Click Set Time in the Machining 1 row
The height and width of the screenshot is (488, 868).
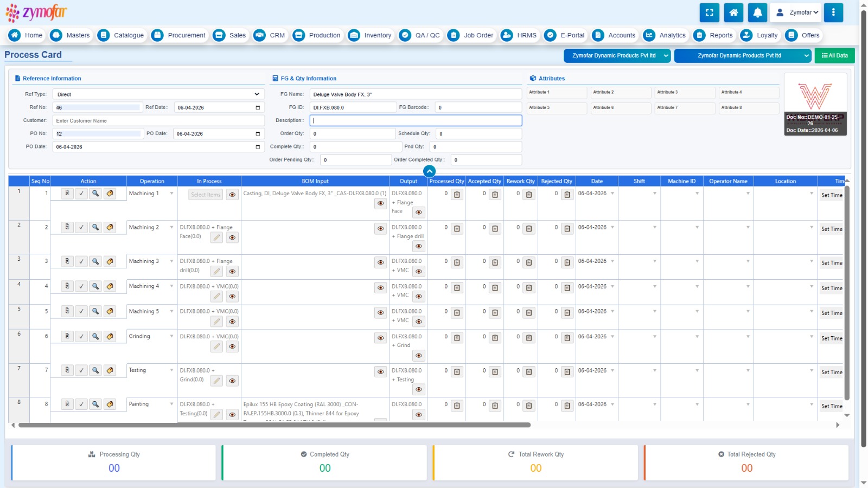pos(831,195)
